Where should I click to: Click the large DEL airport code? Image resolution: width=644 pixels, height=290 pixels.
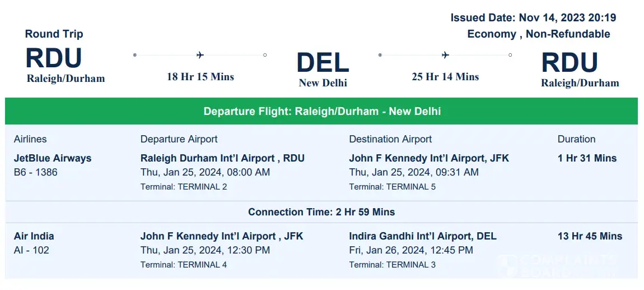(x=323, y=63)
